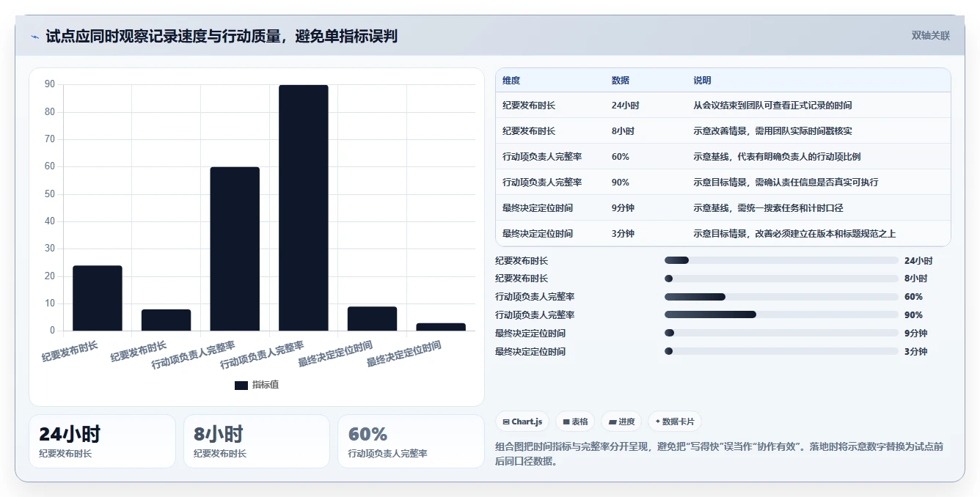Click the icon inside the 进度 chip
This screenshot has height=497, width=980.
click(612, 421)
